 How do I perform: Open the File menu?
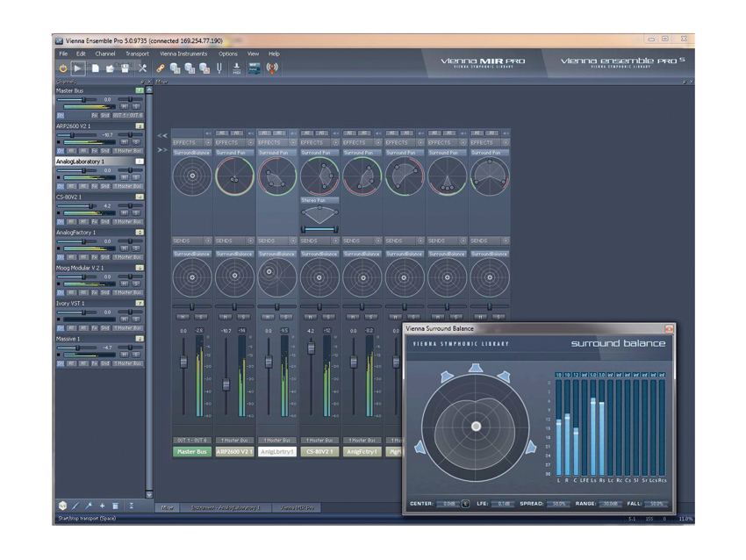click(63, 54)
